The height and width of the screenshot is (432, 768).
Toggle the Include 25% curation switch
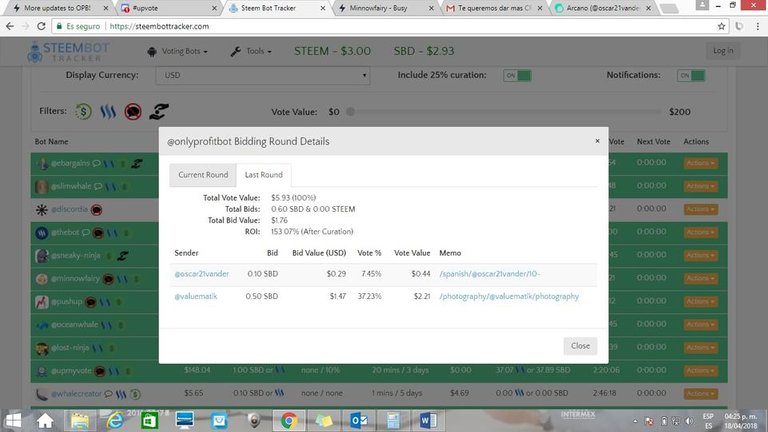pos(517,75)
